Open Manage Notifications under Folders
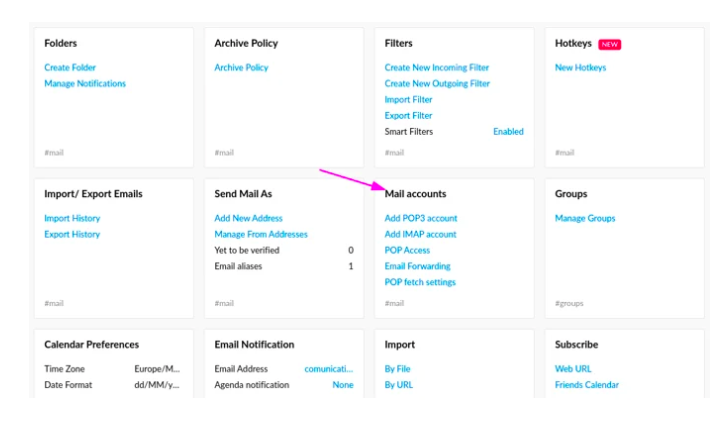The width and height of the screenshot is (725, 425). click(85, 84)
